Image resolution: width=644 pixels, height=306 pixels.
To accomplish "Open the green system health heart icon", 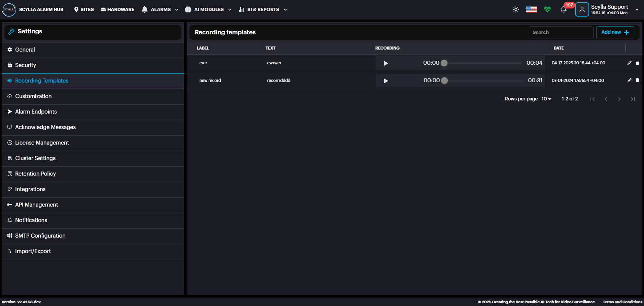I will pyautogui.click(x=547, y=9).
